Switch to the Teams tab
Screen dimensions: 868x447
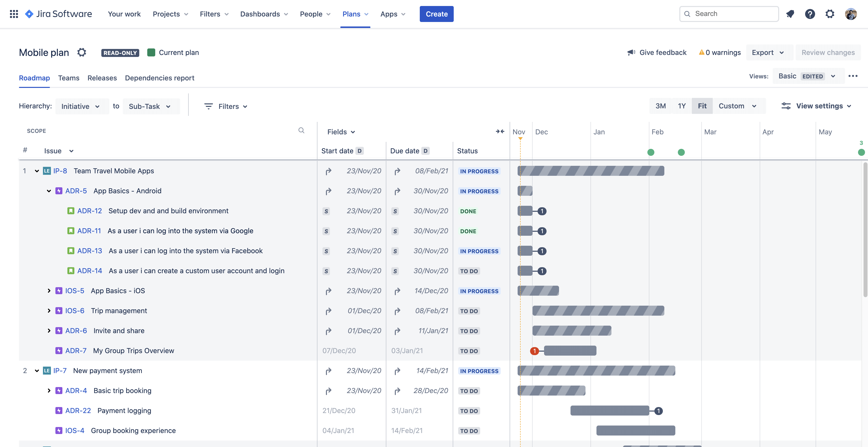tap(69, 78)
